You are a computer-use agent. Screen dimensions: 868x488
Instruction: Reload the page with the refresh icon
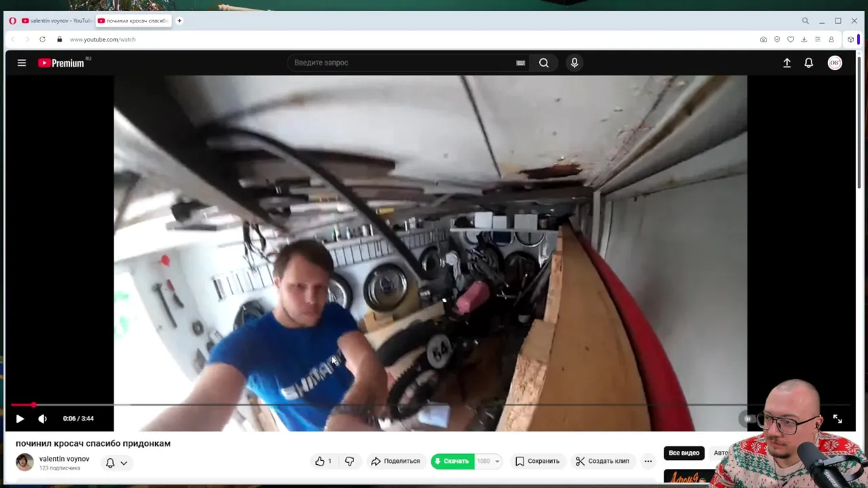pos(42,39)
